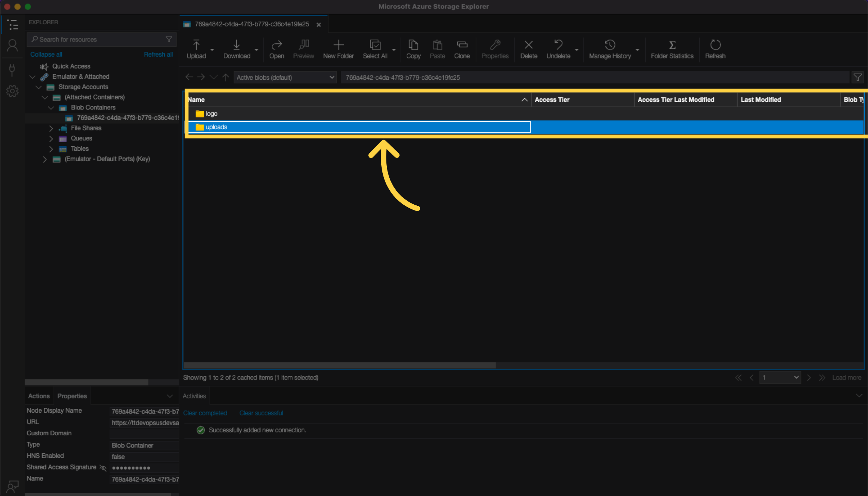The image size is (868, 496).
Task: Click the forward navigation arrow
Action: [201, 77]
